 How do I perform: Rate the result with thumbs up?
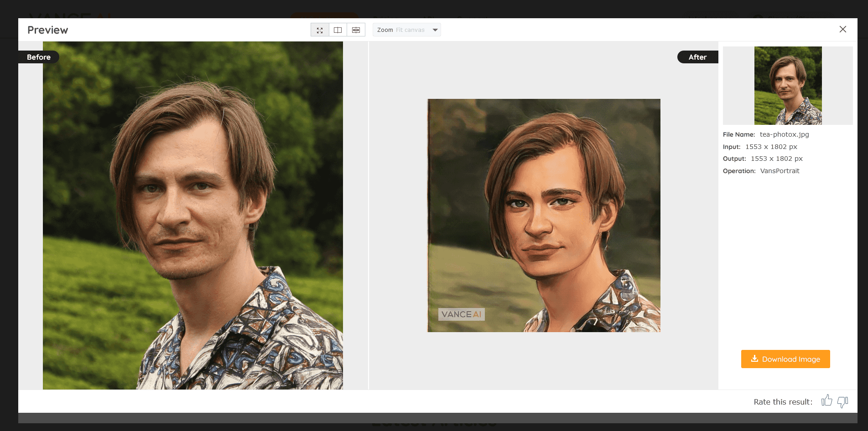coord(826,401)
